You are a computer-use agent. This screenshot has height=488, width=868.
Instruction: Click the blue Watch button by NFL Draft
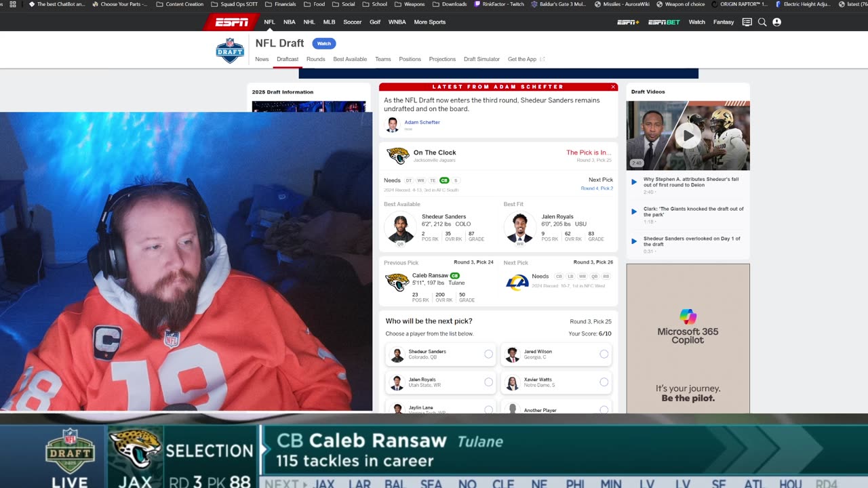click(324, 43)
